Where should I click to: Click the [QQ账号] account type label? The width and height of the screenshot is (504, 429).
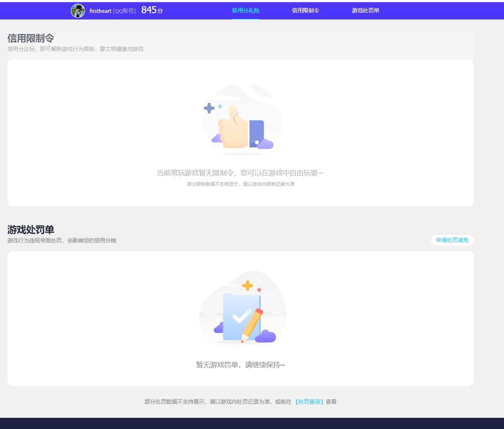124,11
